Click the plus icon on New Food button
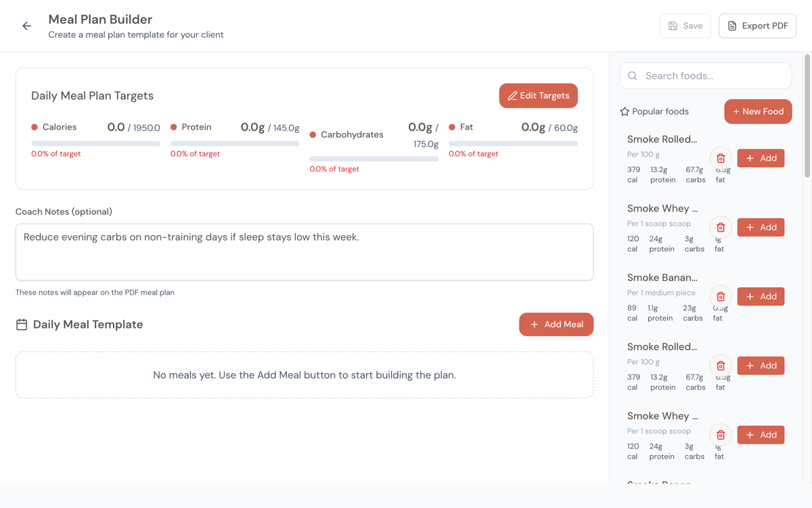This screenshot has width=812, height=508. [x=738, y=111]
